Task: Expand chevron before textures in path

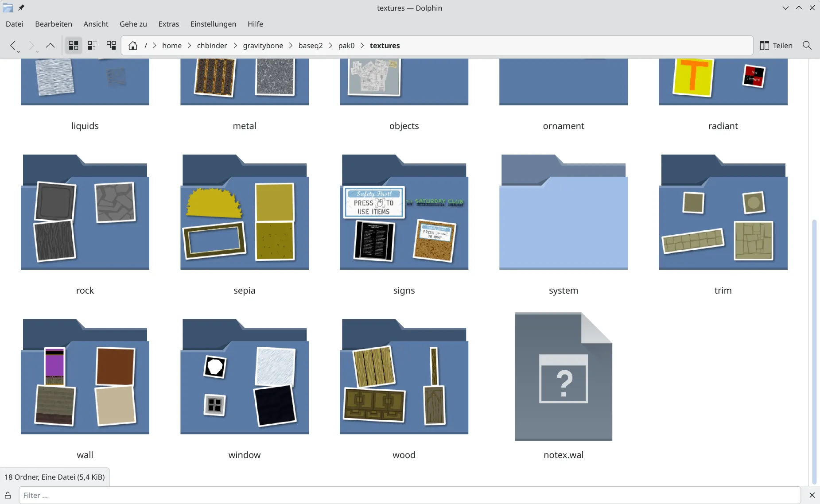Action: 362,46
